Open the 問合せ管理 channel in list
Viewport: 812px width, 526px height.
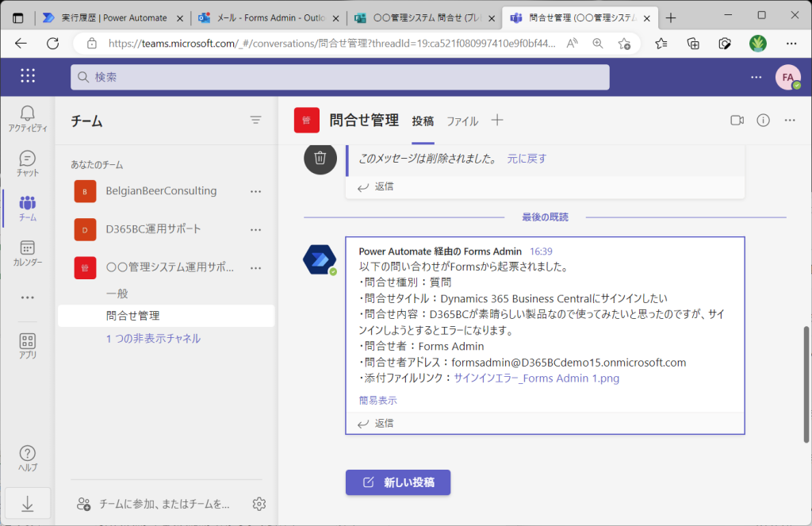pyautogui.click(x=166, y=316)
